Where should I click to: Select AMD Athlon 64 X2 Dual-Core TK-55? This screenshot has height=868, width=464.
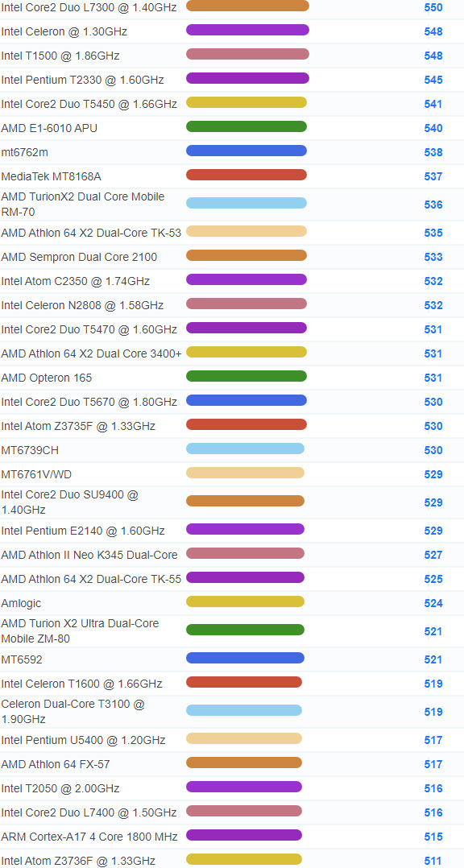[91, 579]
